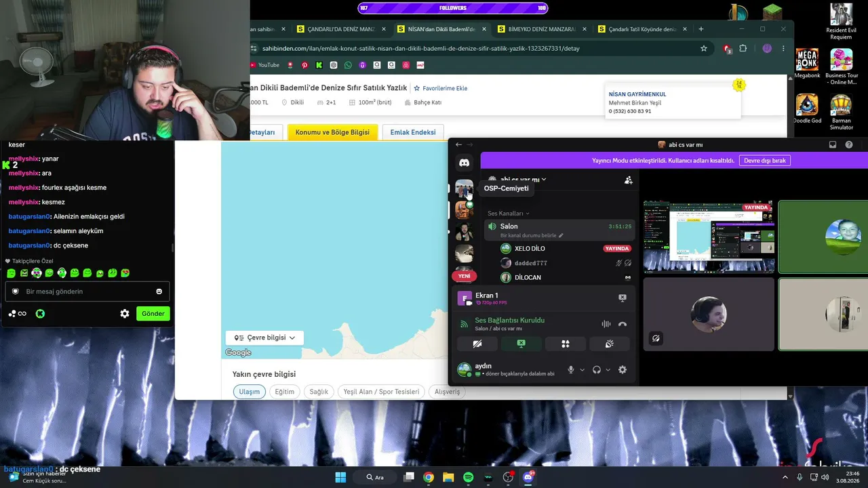Click the Chrome address bar URL

coord(421,48)
